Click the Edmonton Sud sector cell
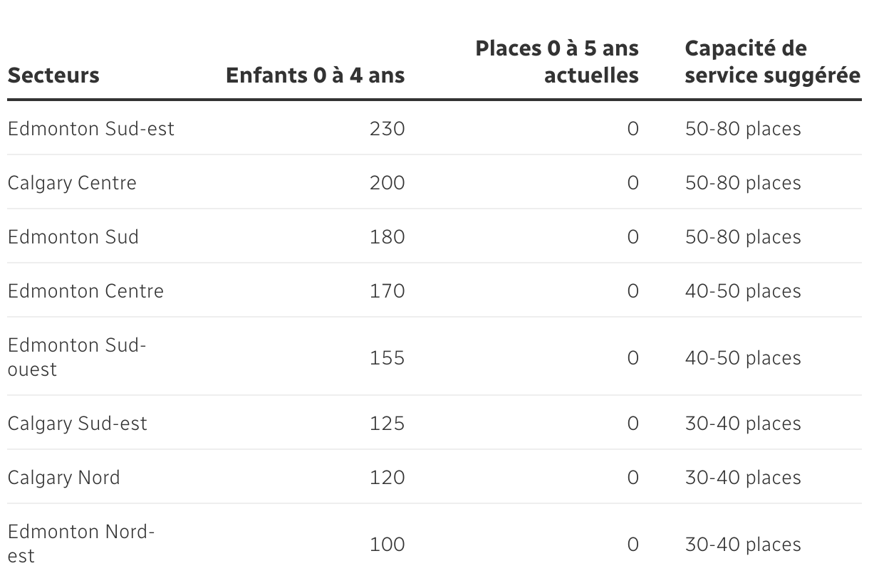Viewport: 869px width, 588px height. point(73,237)
